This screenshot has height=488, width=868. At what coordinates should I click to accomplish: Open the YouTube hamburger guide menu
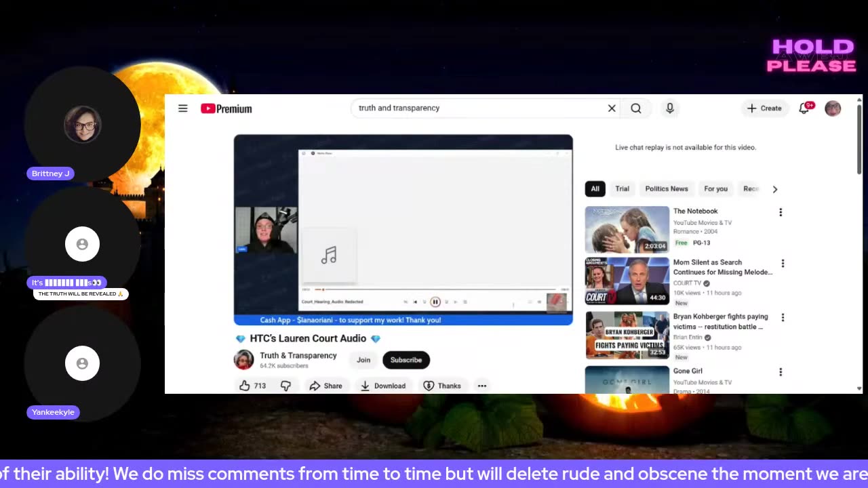coord(183,108)
